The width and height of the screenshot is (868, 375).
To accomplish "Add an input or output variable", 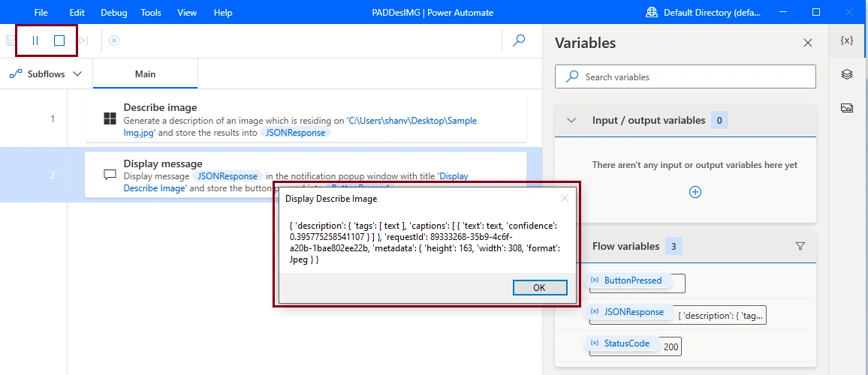I will click(x=695, y=192).
